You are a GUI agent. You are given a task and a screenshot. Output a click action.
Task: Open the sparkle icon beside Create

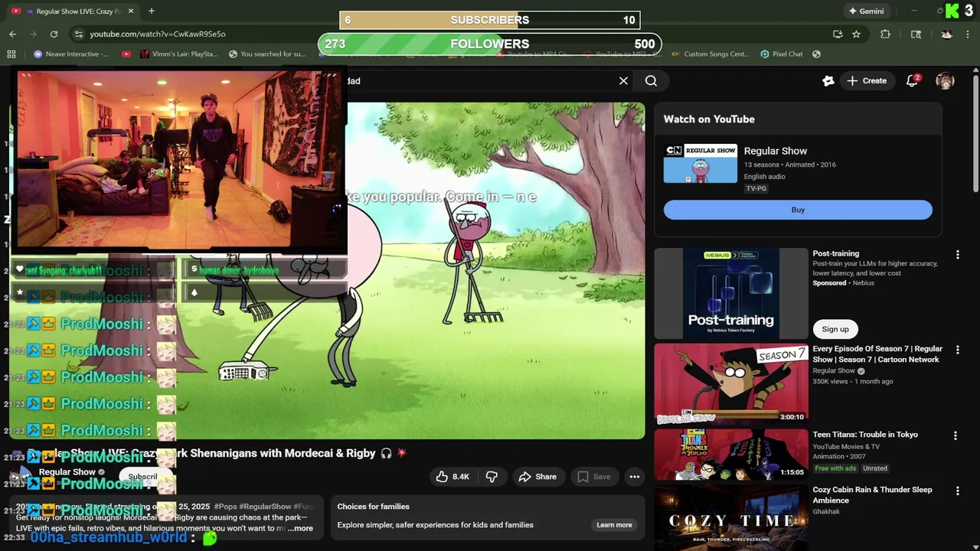coord(828,80)
